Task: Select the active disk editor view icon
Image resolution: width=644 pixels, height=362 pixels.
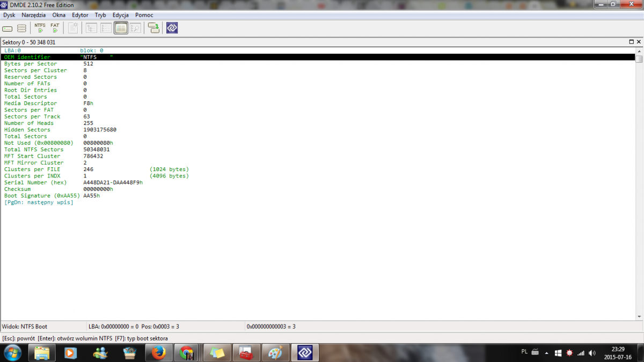Action: [x=121, y=28]
